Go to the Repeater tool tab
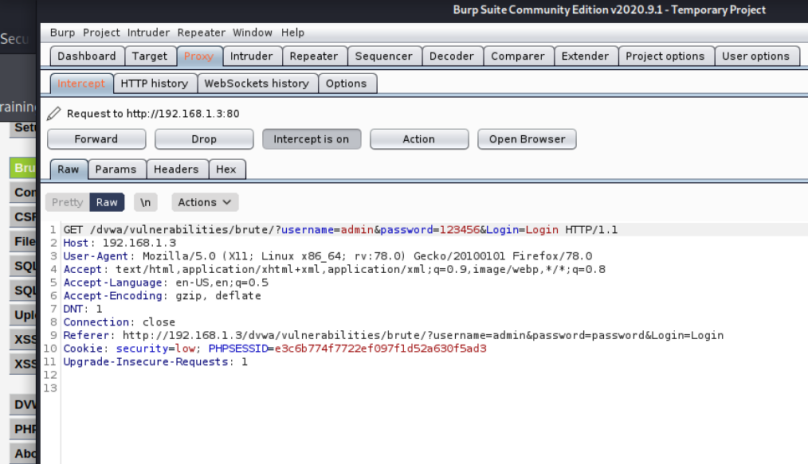 tap(314, 56)
